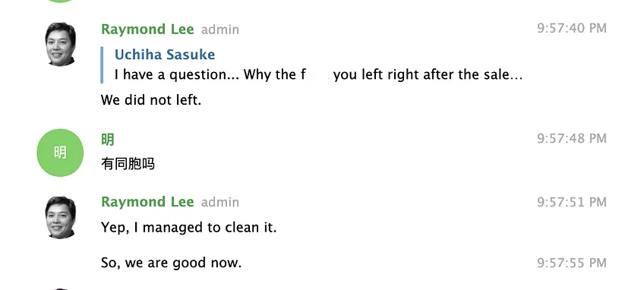The height and width of the screenshot is (290, 644).
Task: Click the admin badge on the 9:57:40 PM message
Action: [x=220, y=30]
